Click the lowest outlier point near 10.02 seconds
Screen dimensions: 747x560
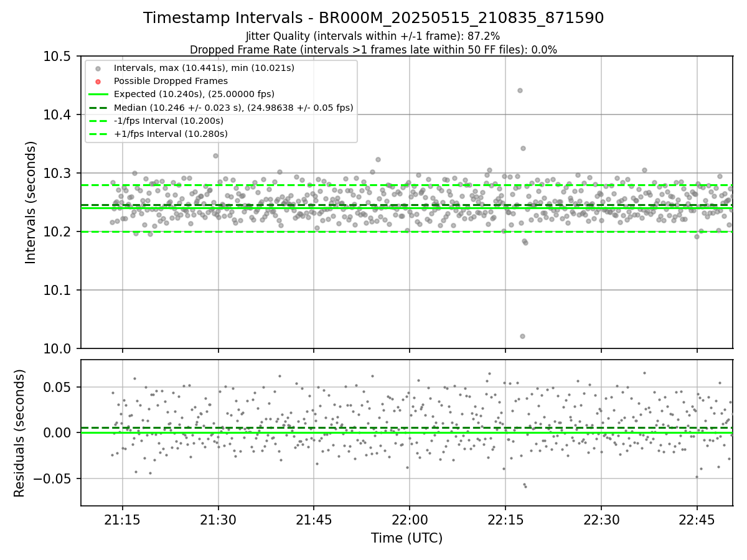click(x=522, y=336)
